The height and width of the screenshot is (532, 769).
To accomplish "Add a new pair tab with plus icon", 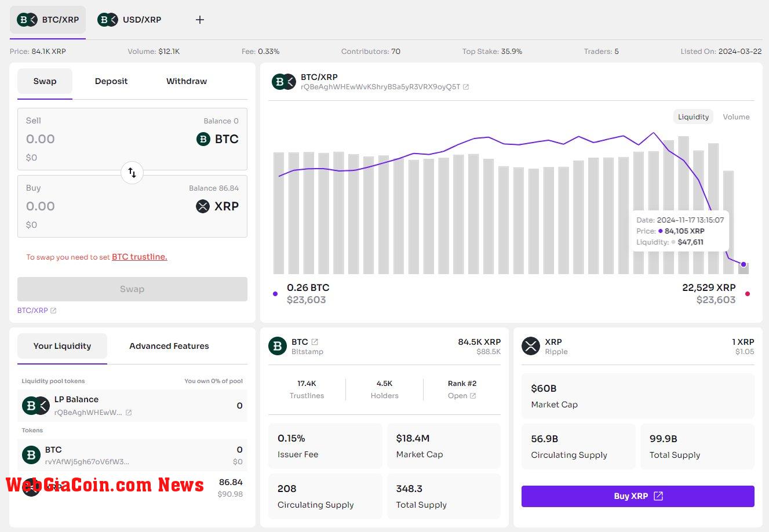I will tap(200, 20).
